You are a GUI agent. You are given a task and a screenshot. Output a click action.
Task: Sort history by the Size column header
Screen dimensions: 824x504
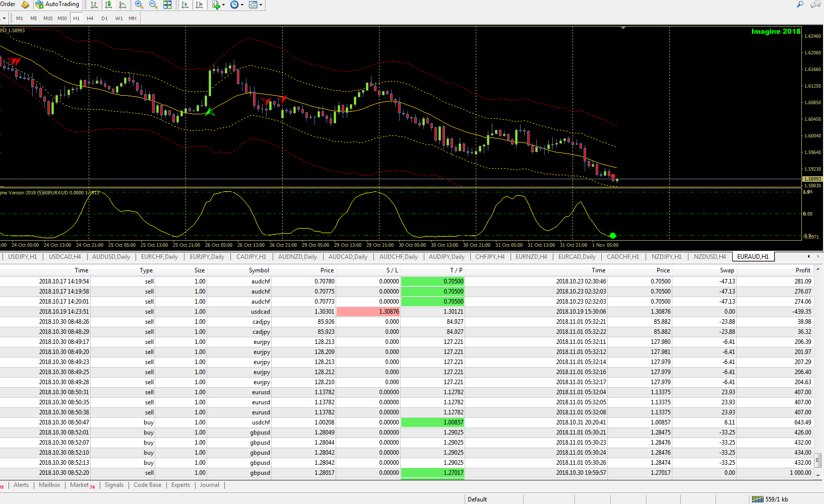click(x=200, y=270)
